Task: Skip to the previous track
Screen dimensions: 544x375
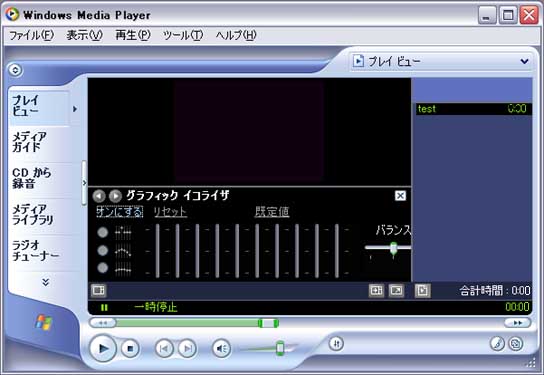Action: click(164, 348)
